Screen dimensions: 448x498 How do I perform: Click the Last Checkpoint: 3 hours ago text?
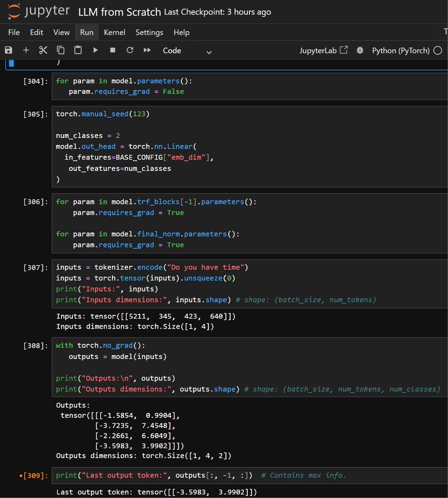click(x=218, y=12)
